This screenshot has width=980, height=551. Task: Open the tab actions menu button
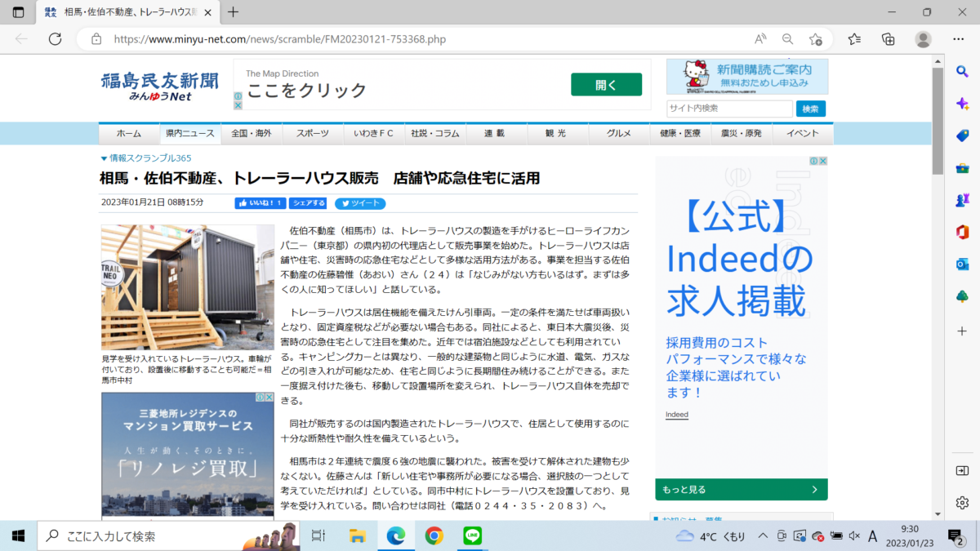pyautogui.click(x=18, y=12)
